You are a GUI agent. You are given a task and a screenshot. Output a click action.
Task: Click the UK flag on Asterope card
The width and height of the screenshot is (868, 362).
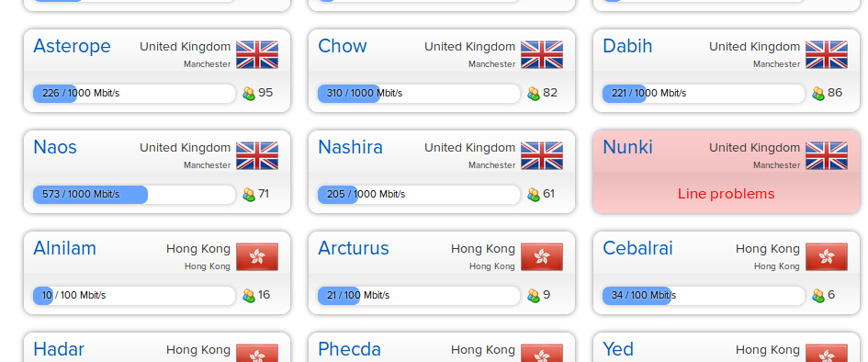[x=257, y=55]
